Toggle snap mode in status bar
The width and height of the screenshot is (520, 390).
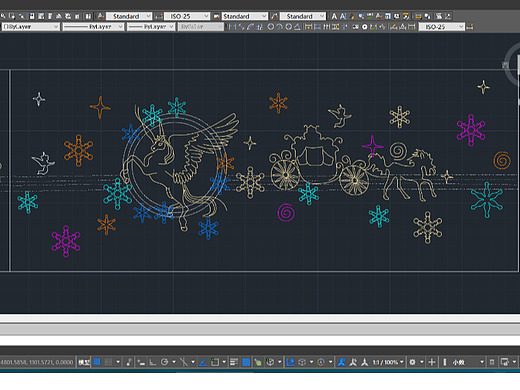click(x=108, y=362)
